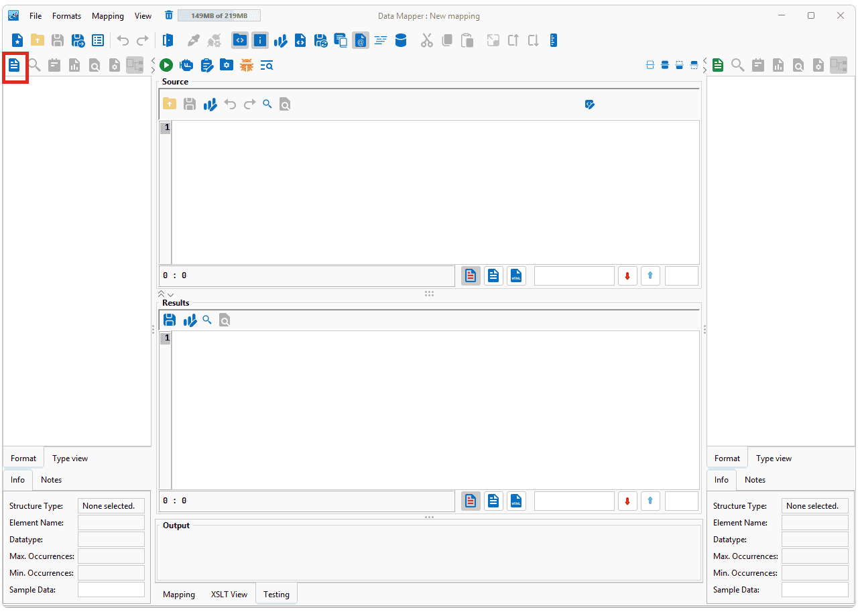Click the trash can memory cleanup icon
The height and width of the screenshot is (616, 858).
point(169,15)
